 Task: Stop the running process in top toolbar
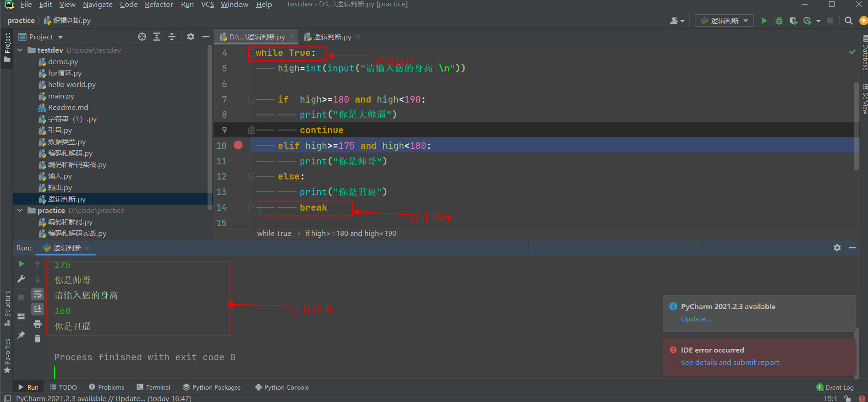click(830, 21)
